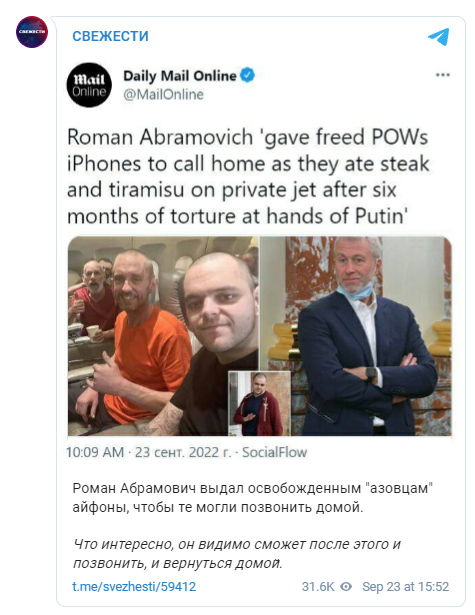Open the СВЕЖЕСТИ channel avatar
The image size is (475, 615).
(32, 32)
